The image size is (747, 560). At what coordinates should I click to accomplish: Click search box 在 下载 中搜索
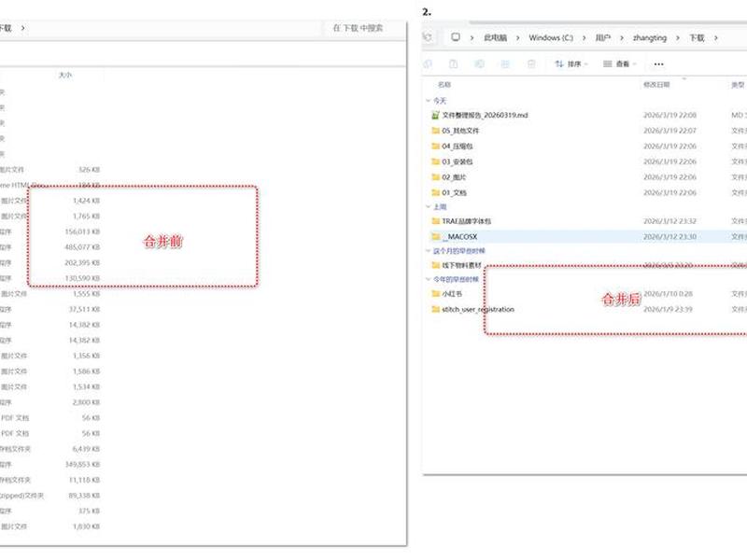(x=358, y=28)
